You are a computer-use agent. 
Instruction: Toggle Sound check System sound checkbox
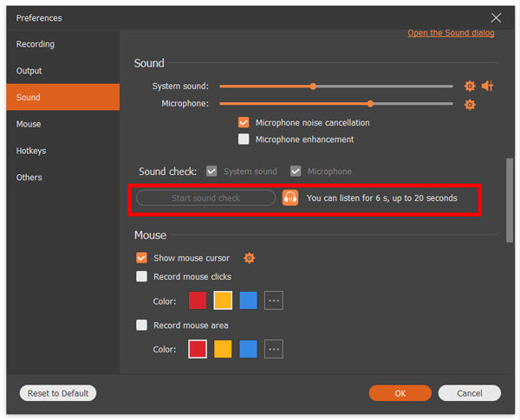pos(211,171)
